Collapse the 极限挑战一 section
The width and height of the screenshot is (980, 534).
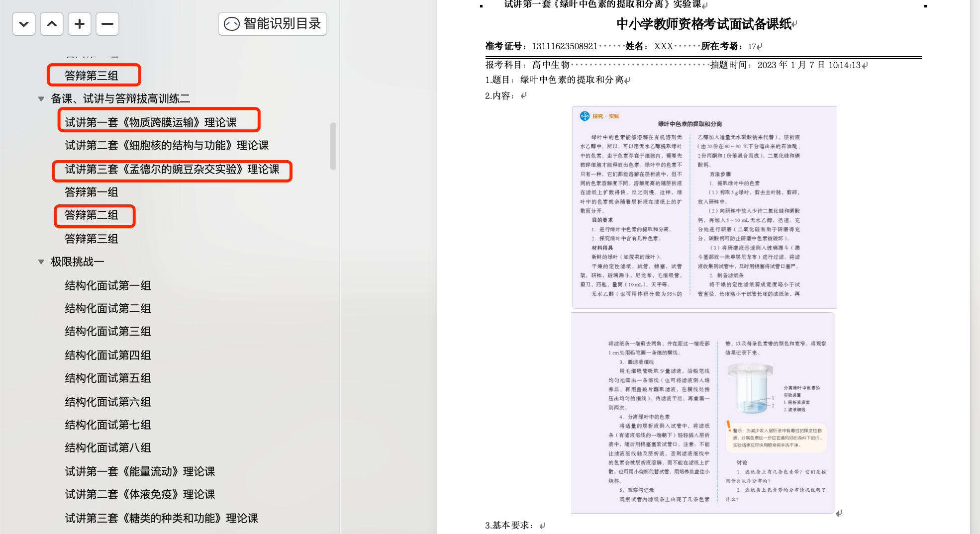click(x=41, y=262)
